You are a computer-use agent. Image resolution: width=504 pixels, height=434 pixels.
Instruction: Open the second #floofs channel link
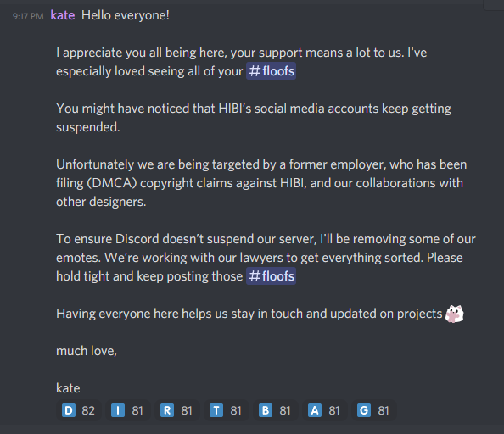[271, 276]
